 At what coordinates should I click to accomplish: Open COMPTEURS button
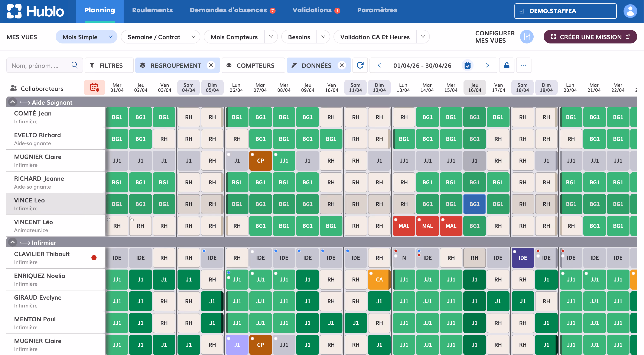tap(253, 65)
